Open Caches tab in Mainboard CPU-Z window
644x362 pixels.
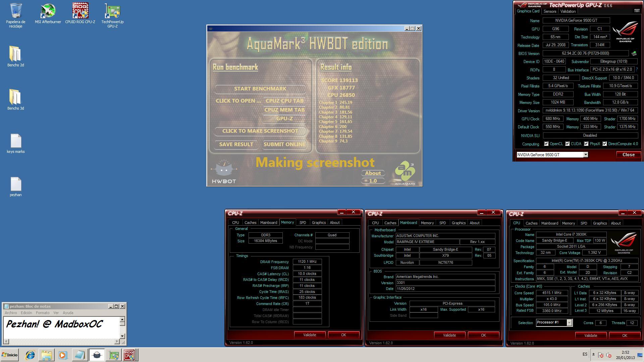click(x=390, y=223)
